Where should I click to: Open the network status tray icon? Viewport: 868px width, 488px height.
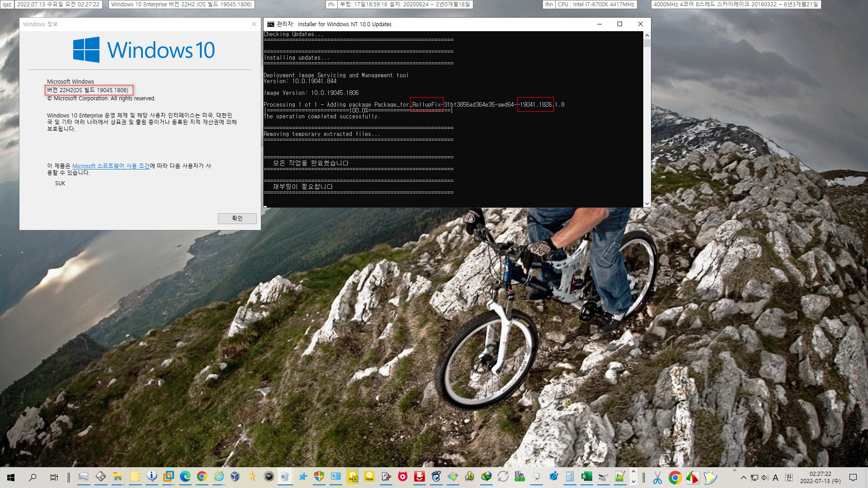pyautogui.click(x=754, y=478)
